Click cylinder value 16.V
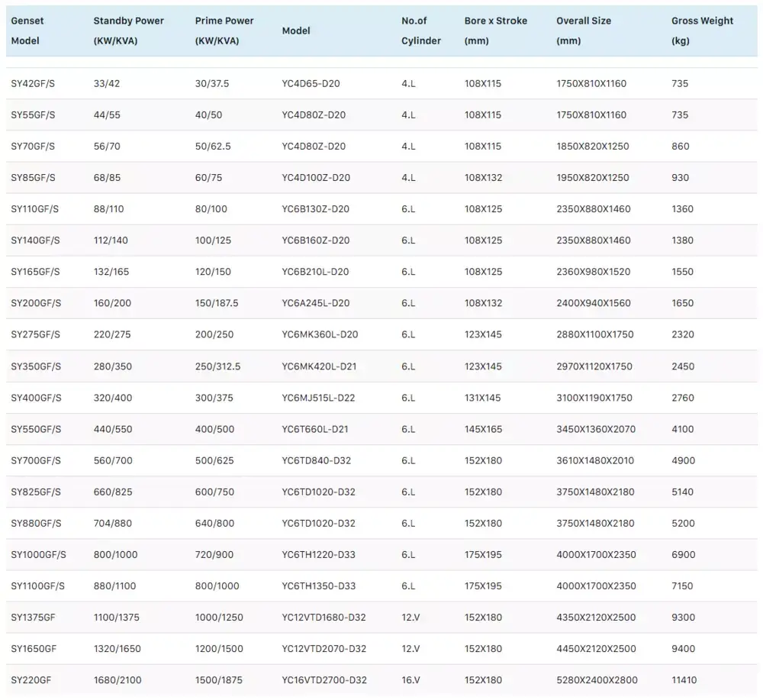Viewport: 763px width, 700px height. pos(410,680)
